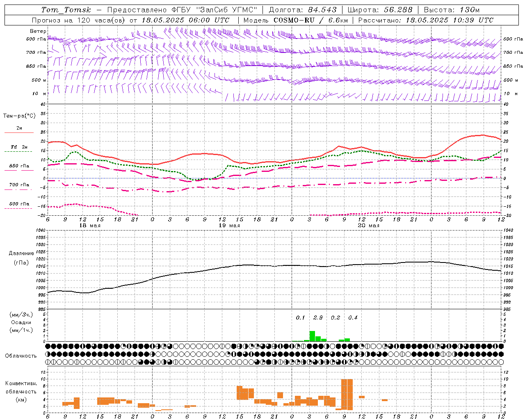Click the Рассчитано 18.05.2025 10:39 UTC text
525x420 pixels.
pyautogui.click(x=426, y=20)
